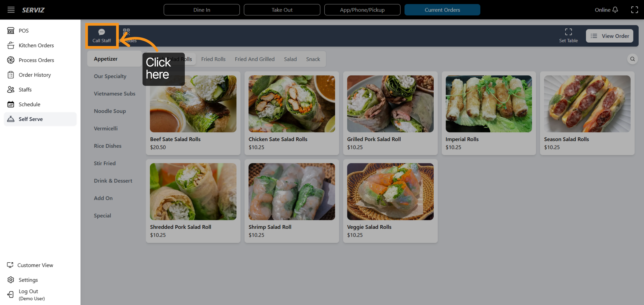Collapse the sidebar with the hamburger menu
This screenshot has width=644, height=305.
pyautogui.click(x=11, y=10)
